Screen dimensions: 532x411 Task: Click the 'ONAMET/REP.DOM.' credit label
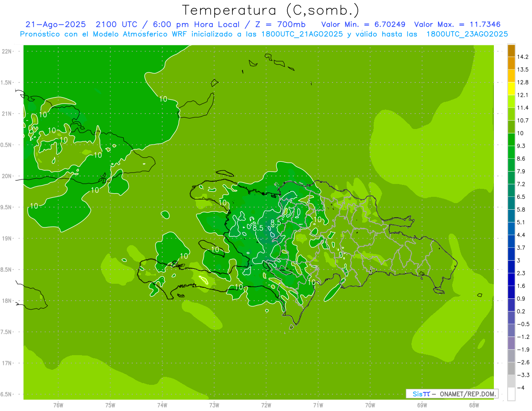468,394
